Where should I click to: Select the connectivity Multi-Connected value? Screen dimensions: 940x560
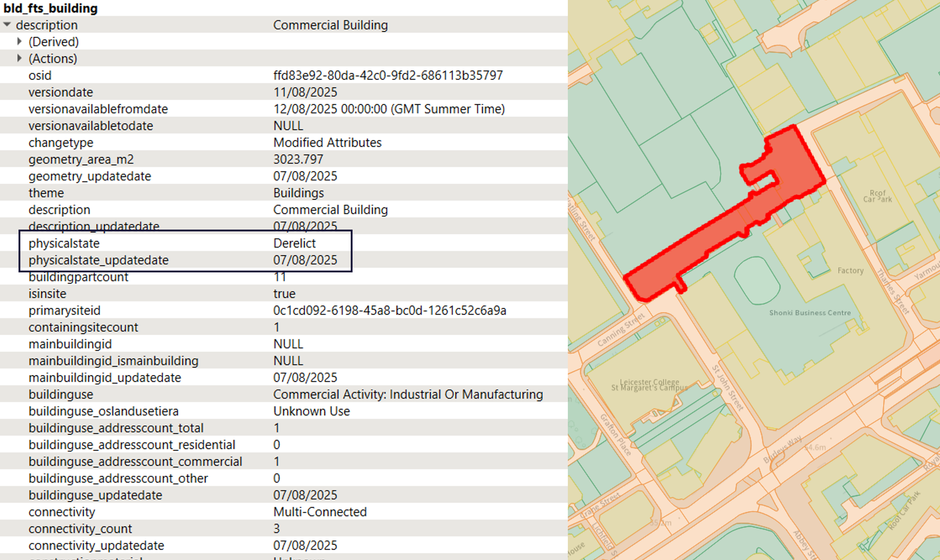point(320,512)
